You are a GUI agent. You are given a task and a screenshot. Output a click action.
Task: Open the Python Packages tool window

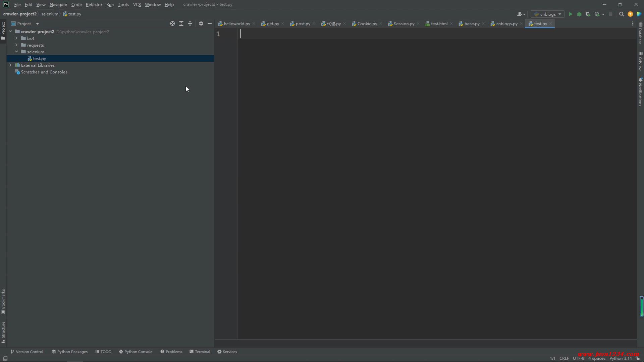69,352
